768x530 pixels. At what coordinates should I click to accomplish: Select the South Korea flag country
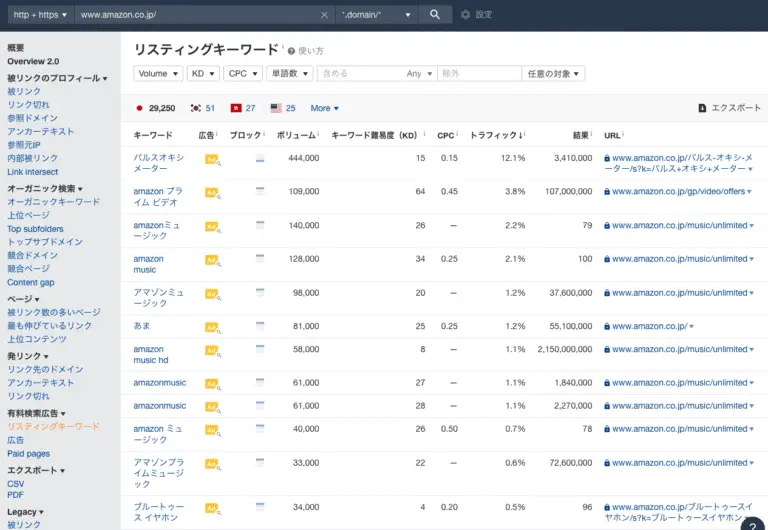[x=196, y=108]
